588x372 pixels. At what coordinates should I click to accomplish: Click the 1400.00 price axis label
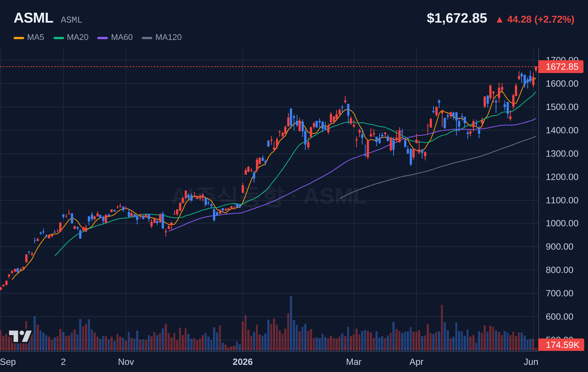[x=562, y=130]
